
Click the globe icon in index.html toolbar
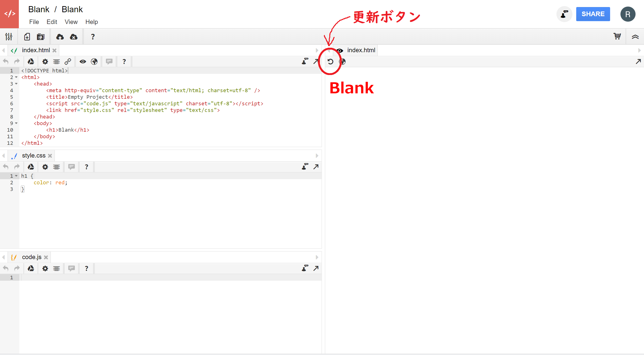pyautogui.click(x=94, y=61)
